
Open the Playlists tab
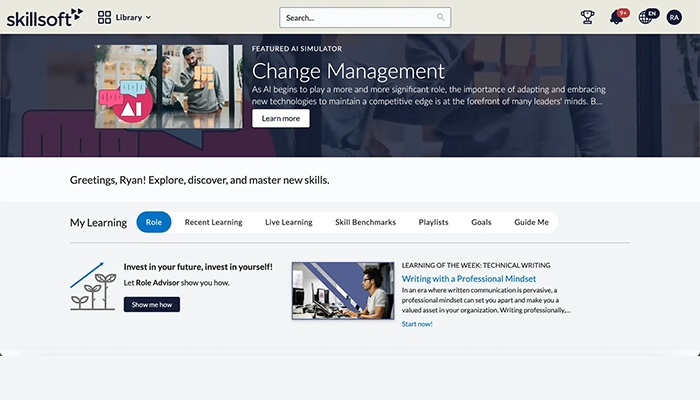click(x=433, y=222)
